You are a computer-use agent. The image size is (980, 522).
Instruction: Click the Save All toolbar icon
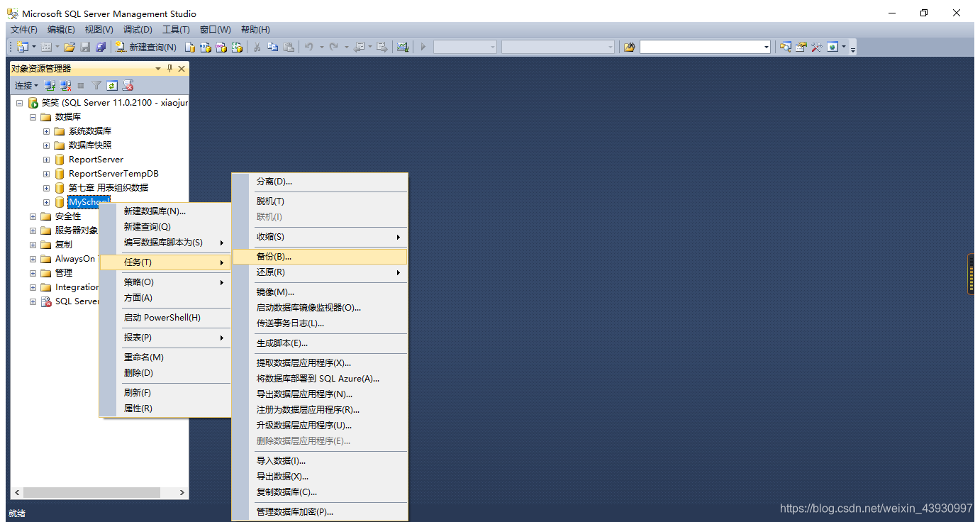101,47
